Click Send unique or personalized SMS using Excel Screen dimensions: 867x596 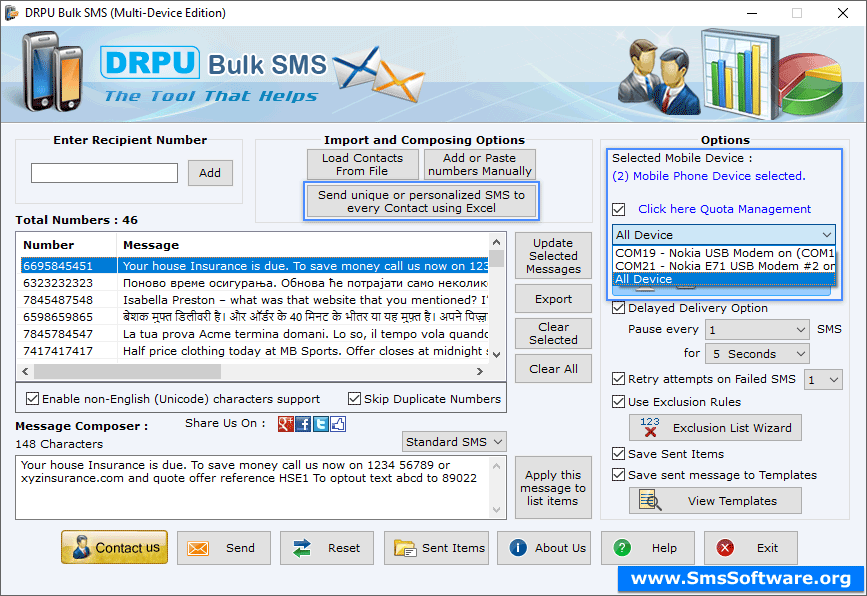click(x=421, y=201)
